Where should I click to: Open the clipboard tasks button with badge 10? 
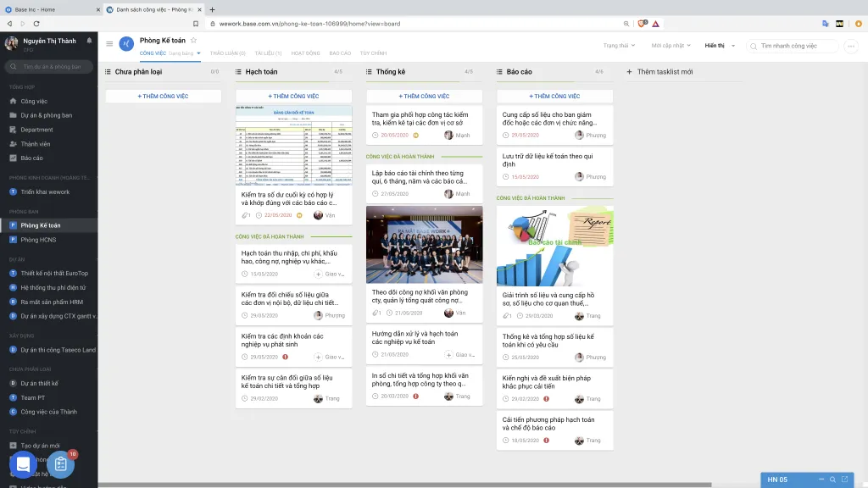pyautogui.click(x=60, y=464)
